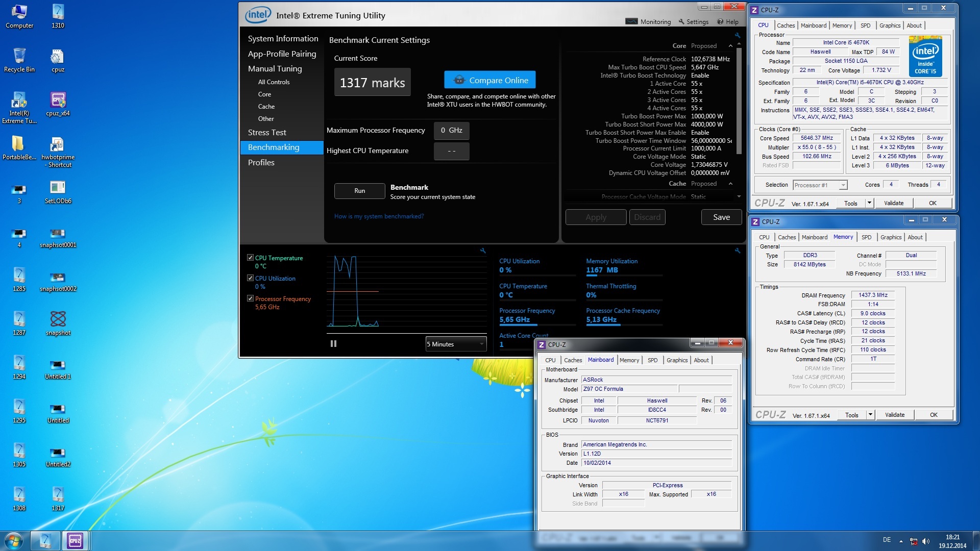Open Profiles in XTU sidebar
This screenshot has height=551, width=980.
pos(261,162)
